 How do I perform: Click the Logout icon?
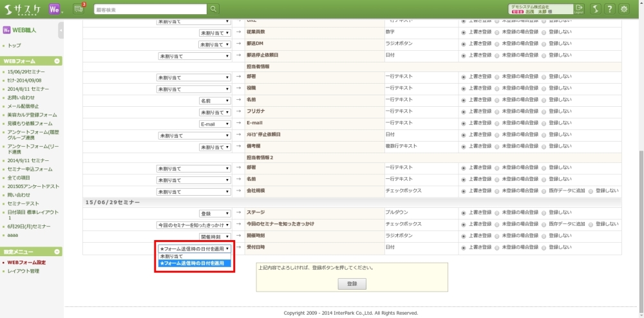(579, 9)
